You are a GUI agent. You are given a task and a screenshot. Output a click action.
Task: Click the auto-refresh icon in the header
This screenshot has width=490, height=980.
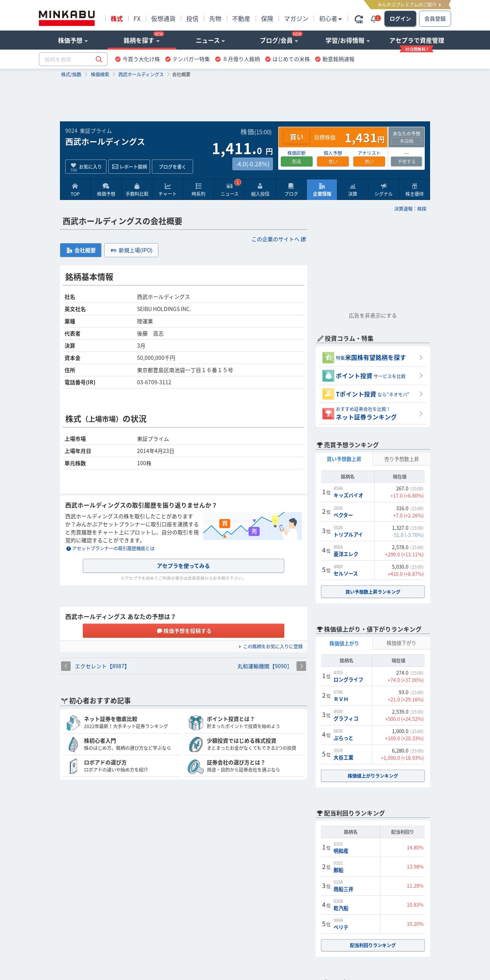coord(359,19)
